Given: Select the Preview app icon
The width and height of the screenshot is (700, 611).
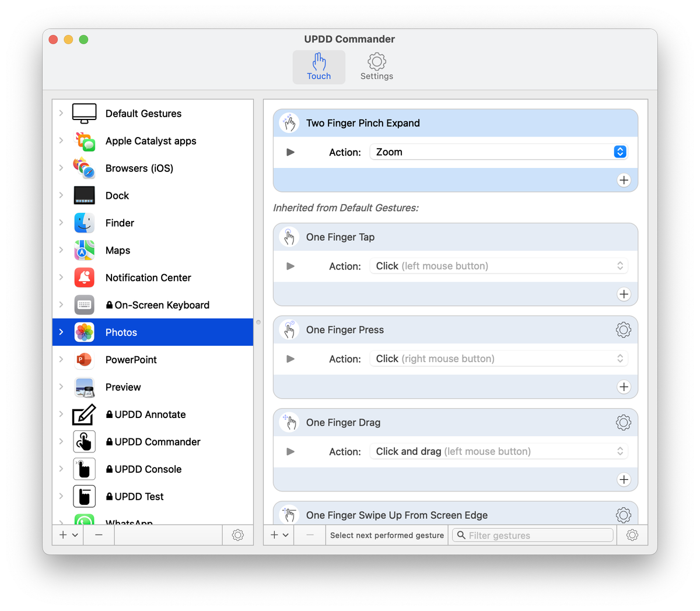Looking at the screenshot, I should click(84, 387).
